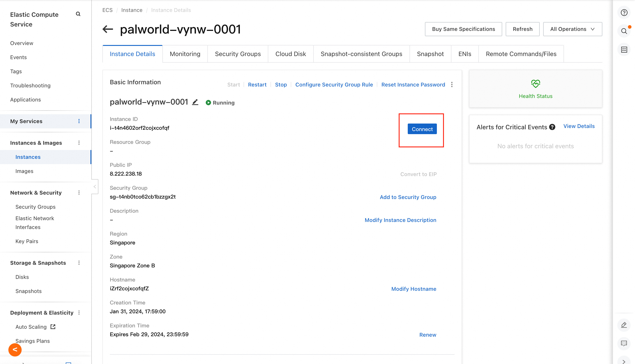Open Troubleshooting in the sidebar
This screenshot has height=364, width=635.
[x=30, y=86]
